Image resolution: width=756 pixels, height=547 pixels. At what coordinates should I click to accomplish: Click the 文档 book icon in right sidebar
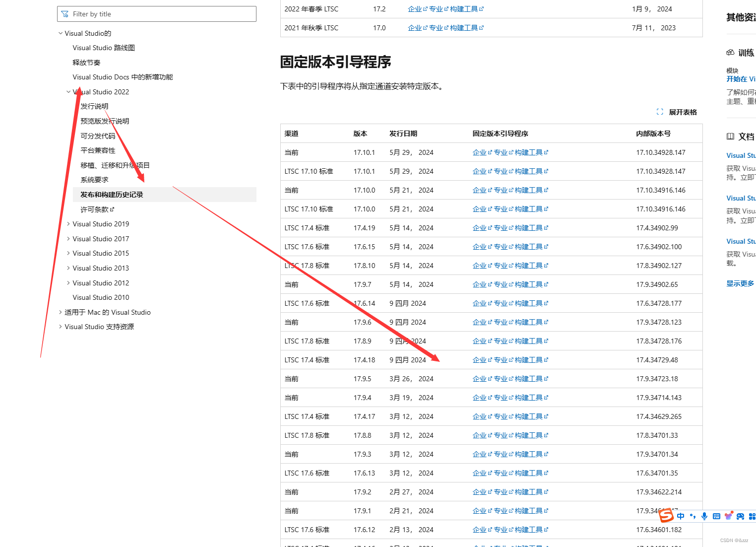pos(730,137)
